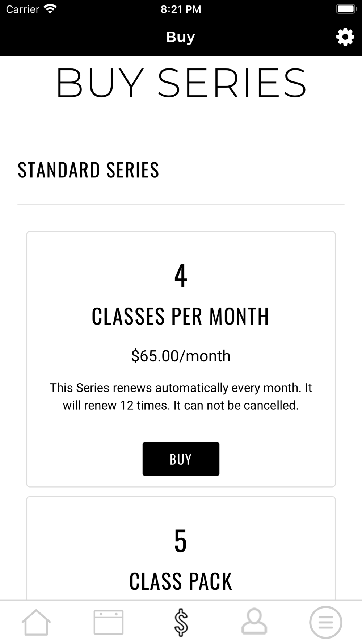Tap the Wi-Fi status icon

[x=50, y=9]
